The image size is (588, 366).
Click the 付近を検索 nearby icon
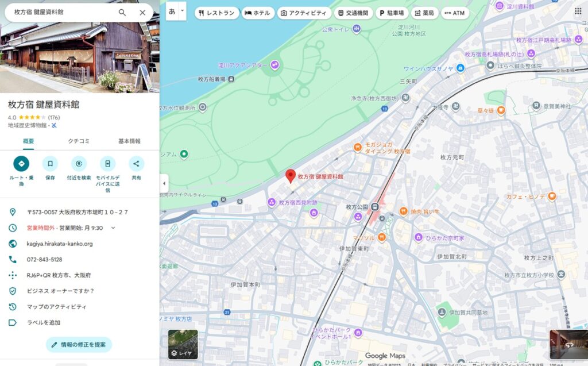(x=79, y=164)
